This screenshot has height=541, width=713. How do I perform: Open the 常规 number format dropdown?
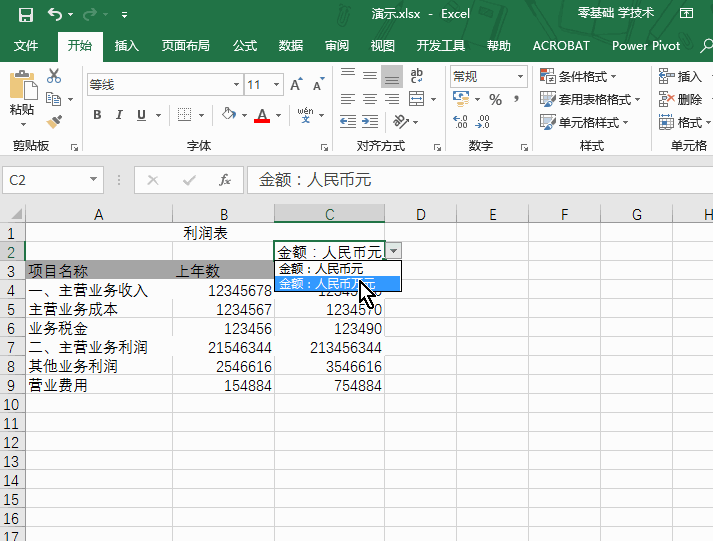[x=520, y=76]
